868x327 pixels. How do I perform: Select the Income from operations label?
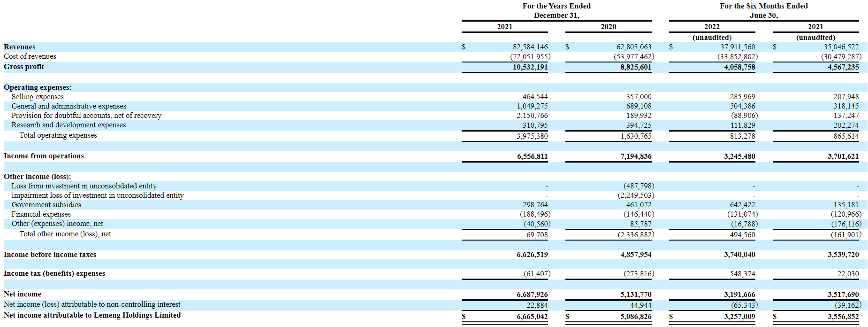44,156
